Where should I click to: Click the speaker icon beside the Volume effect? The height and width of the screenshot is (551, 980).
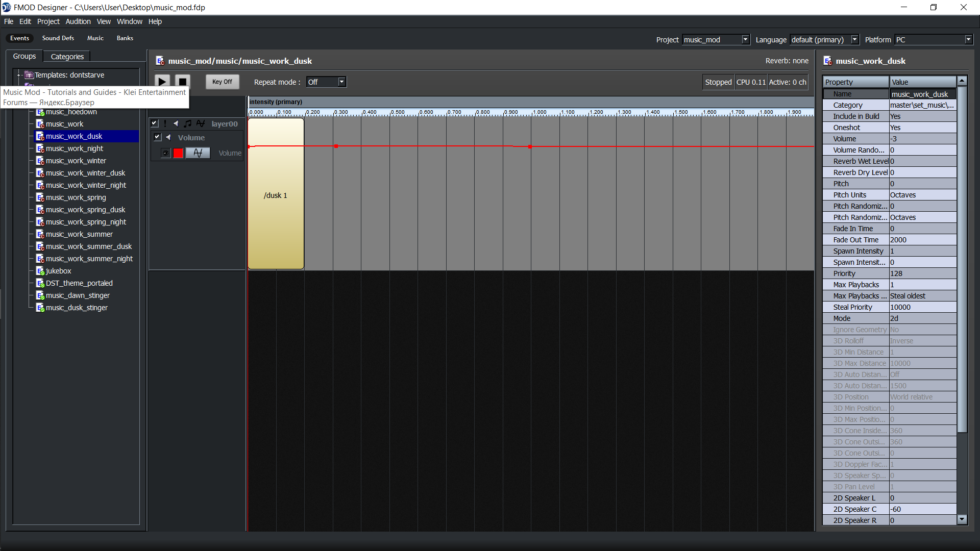click(x=168, y=137)
